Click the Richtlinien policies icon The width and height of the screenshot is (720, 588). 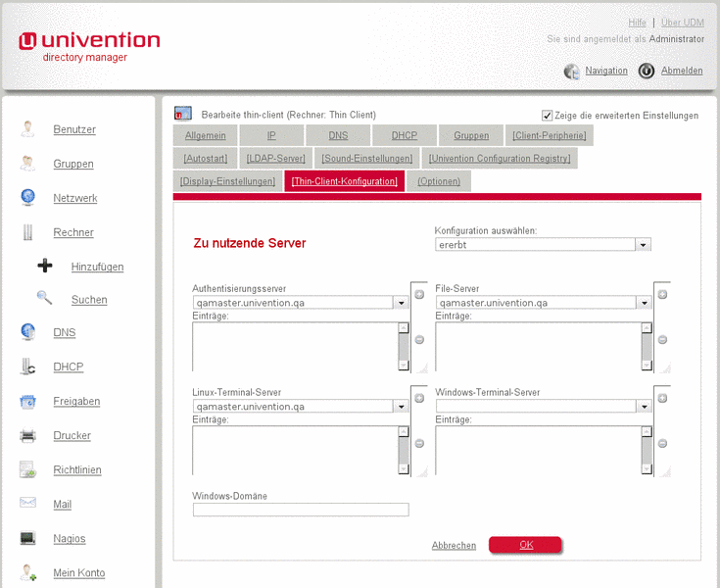click(x=27, y=469)
